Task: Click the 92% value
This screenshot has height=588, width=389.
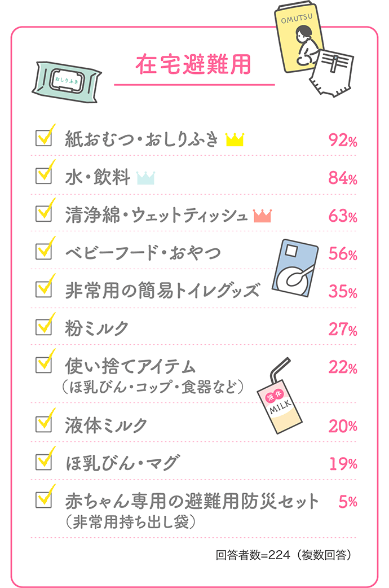Action: pyautogui.click(x=342, y=141)
